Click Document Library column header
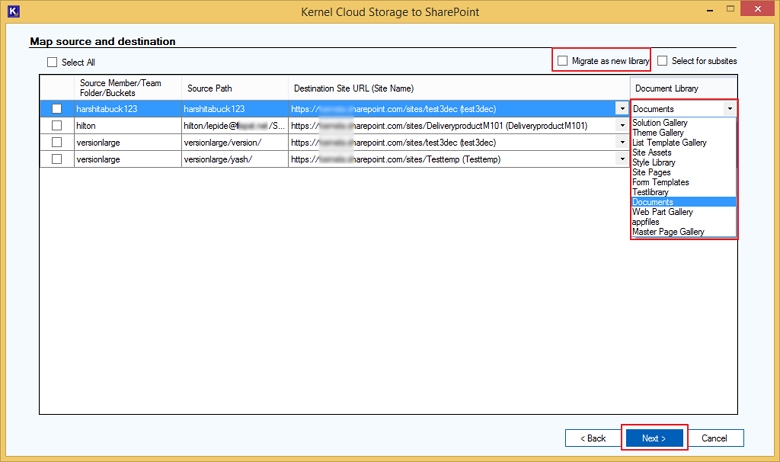Viewport: 780px width, 462px height. (683, 88)
